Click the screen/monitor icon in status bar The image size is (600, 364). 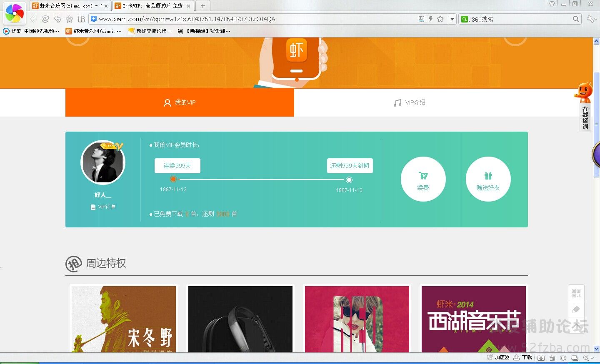click(x=575, y=358)
